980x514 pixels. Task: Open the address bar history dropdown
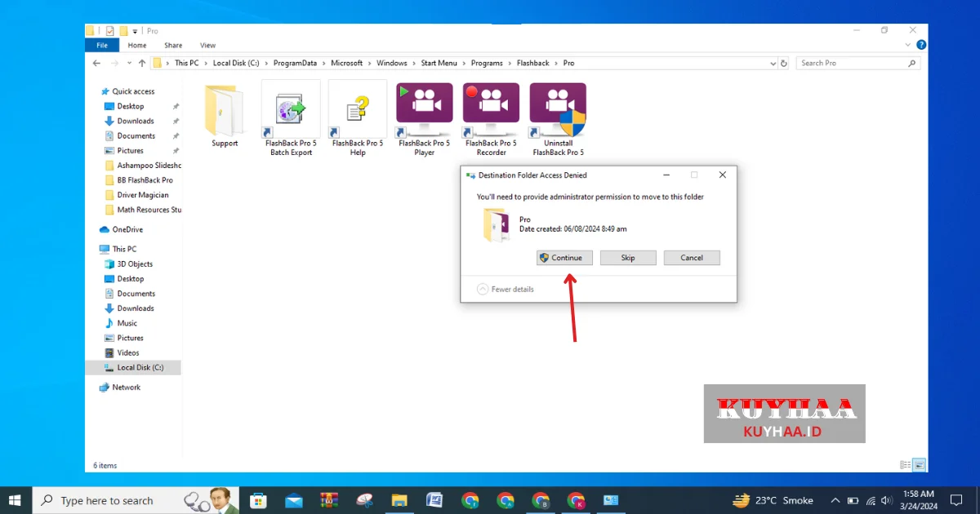coord(772,63)
